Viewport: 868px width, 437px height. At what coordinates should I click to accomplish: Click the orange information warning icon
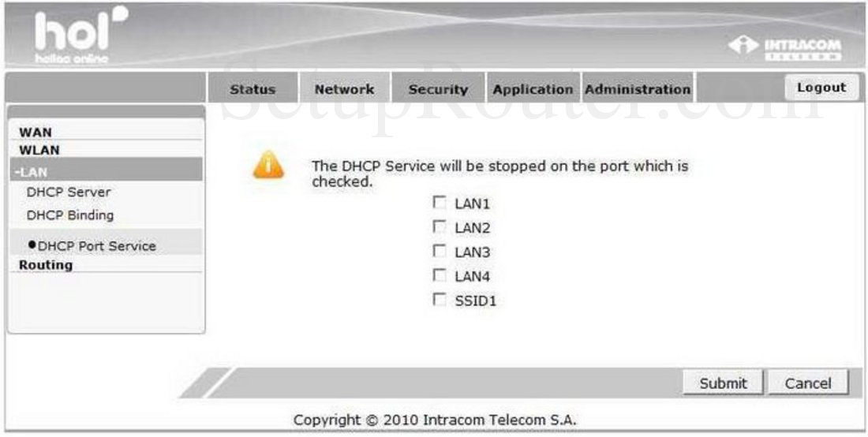point(268,165)
